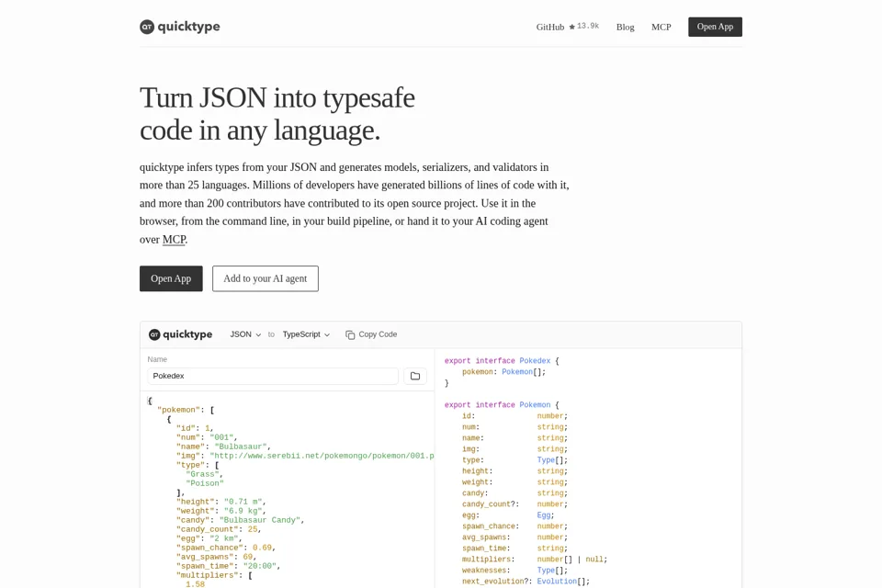
Task: Click the Copy Code label
Action: point(378,334)
